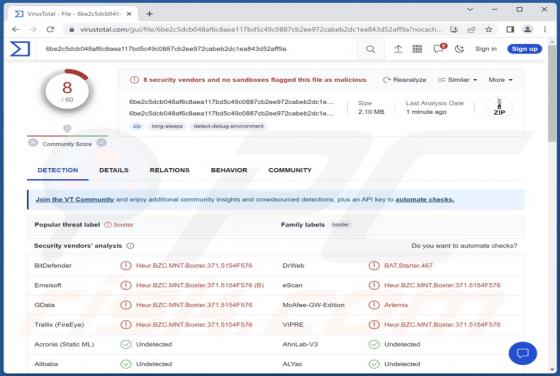Switch to the Behavior tab
Viewport: 560px width, 376px height.
coord(229,170)
